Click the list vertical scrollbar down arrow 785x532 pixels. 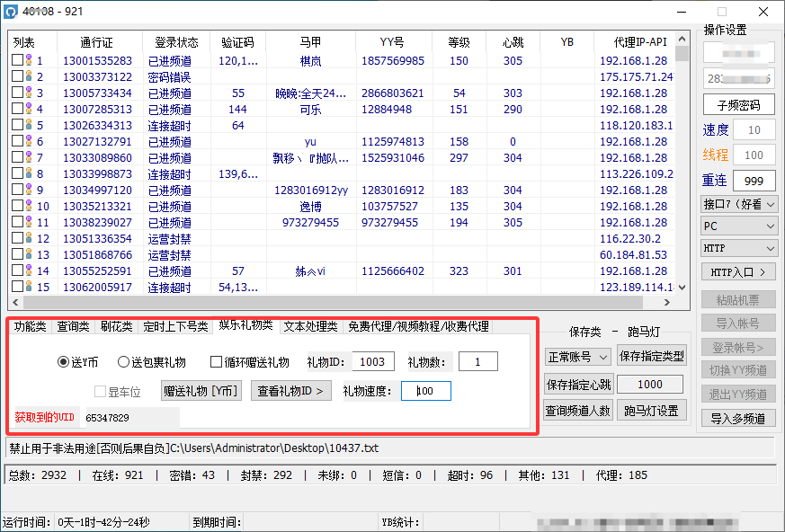tap(682, 288)
